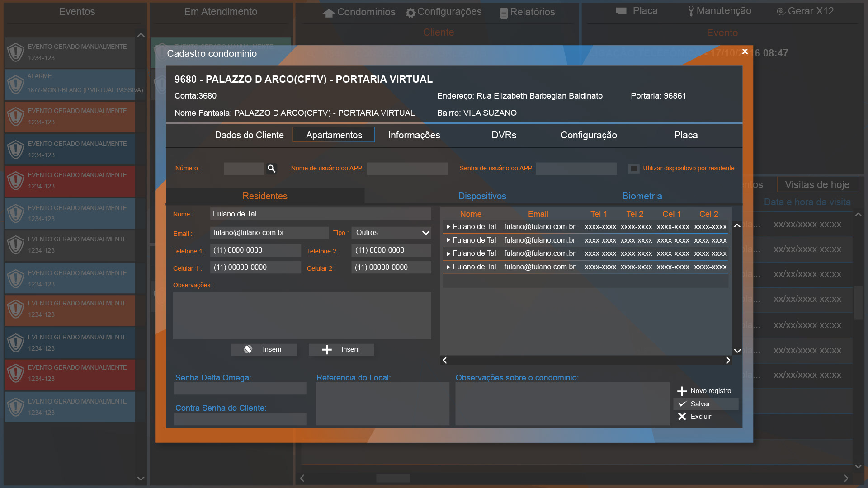Click Nome de usuário do APP field
The image size is (868, 488).
tap(407, 169)
